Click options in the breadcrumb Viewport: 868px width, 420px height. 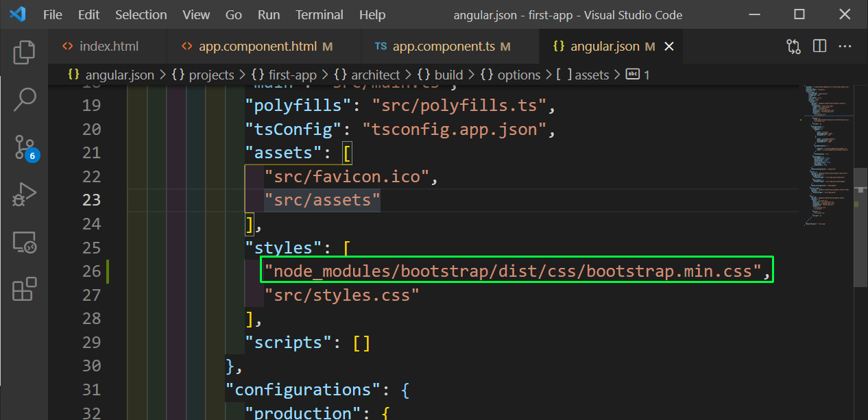pos(511,75)
